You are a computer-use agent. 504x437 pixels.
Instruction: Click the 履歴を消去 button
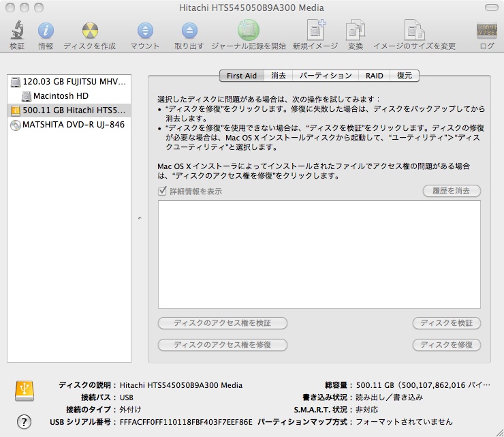(x=452, y=191)
